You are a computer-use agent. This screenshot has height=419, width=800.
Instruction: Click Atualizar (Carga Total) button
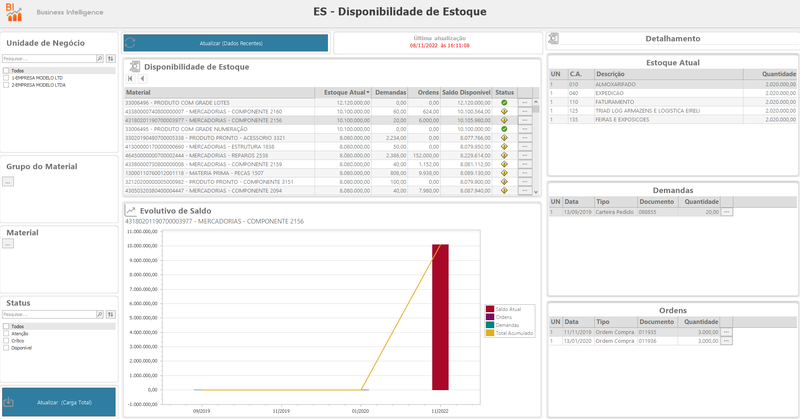tap(59, 402)
